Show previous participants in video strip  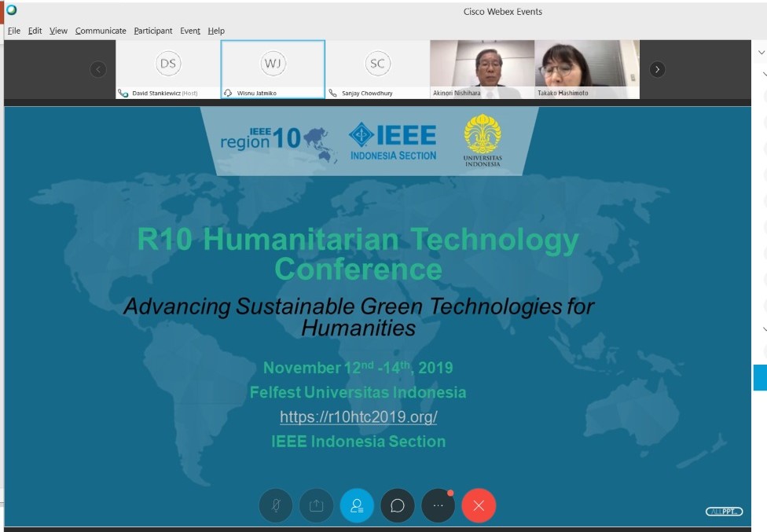[x=97, y=69]
